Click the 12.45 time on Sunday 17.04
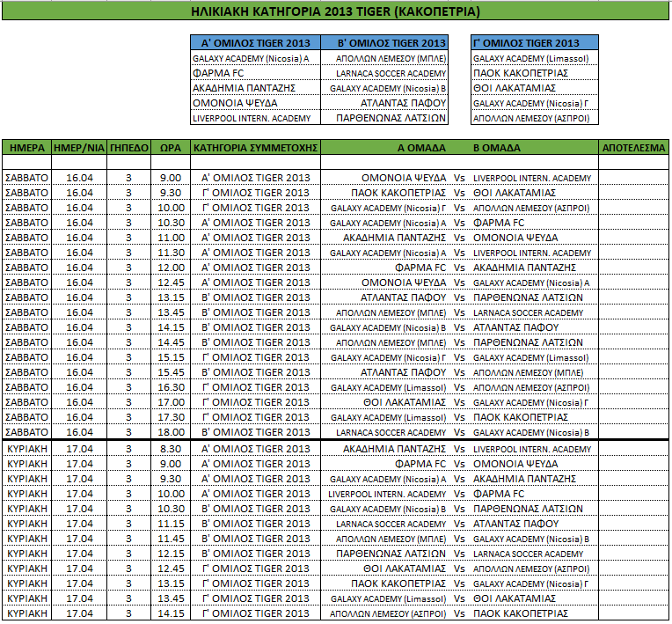The image size is (672, 624). 171,569
